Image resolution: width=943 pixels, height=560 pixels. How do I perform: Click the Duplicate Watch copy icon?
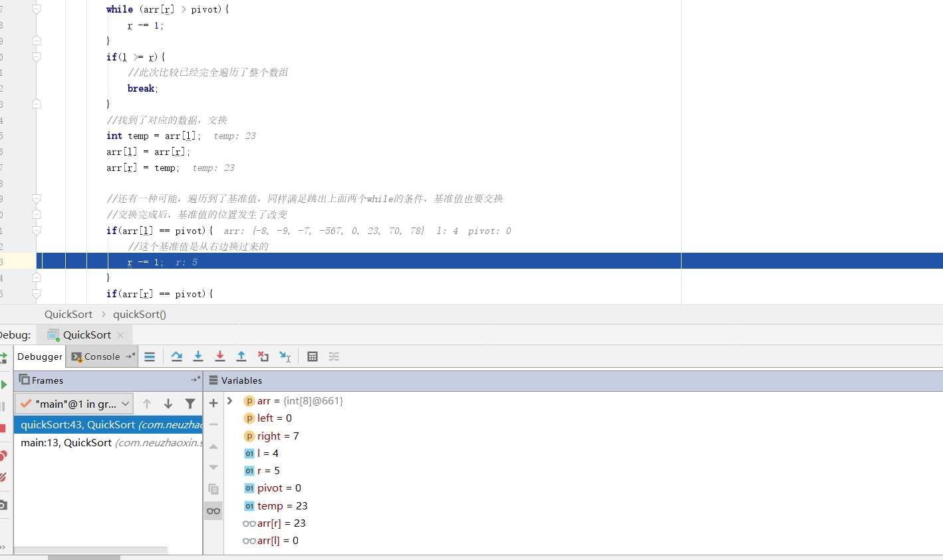[x=213, y=489]
